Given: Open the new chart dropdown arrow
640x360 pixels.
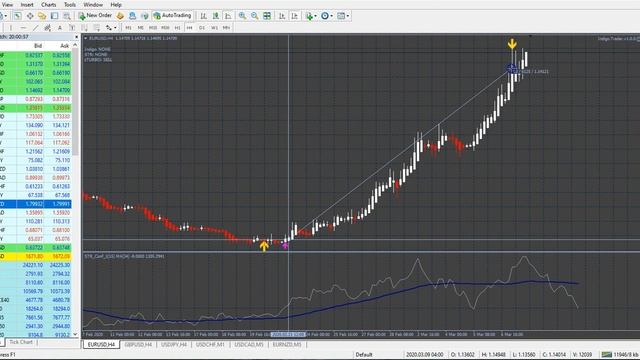Looking at the screenshot, I should (5, 16).
